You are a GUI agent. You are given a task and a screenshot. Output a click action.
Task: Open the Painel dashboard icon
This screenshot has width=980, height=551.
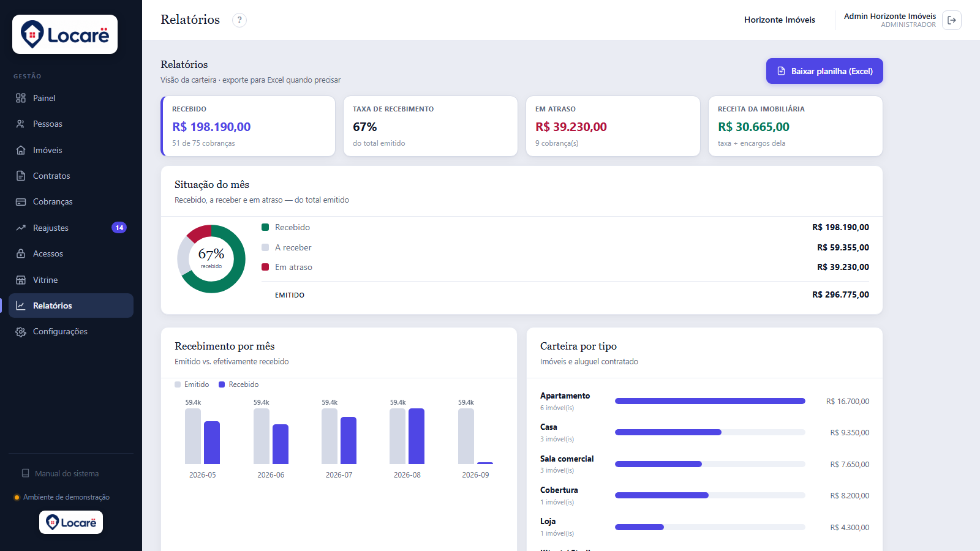tap(21, 98)
